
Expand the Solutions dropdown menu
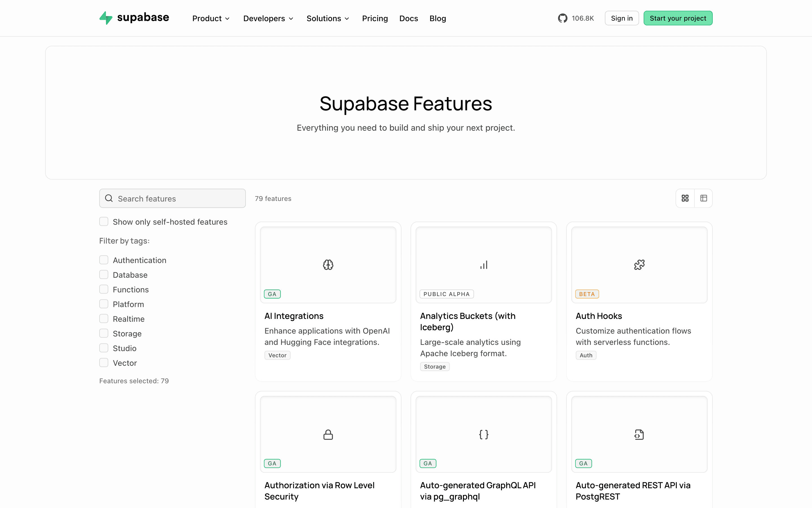(328, 18)
